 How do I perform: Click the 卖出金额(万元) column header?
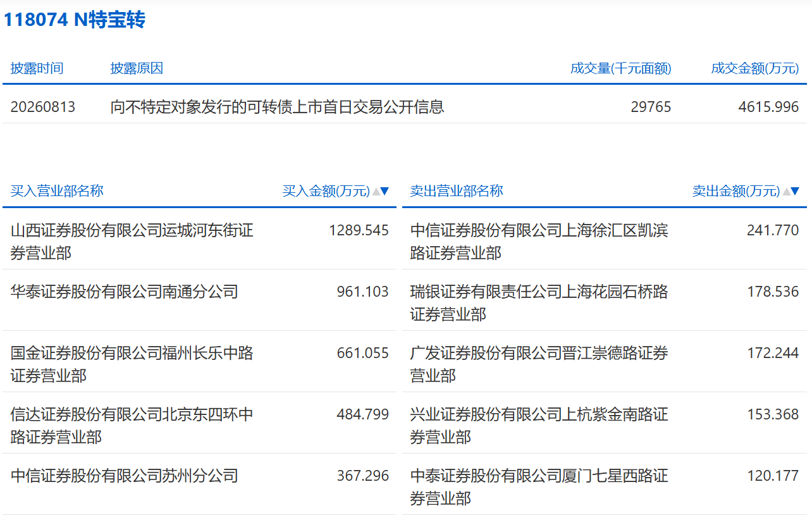pyautogui.click(x=736, y=191)
